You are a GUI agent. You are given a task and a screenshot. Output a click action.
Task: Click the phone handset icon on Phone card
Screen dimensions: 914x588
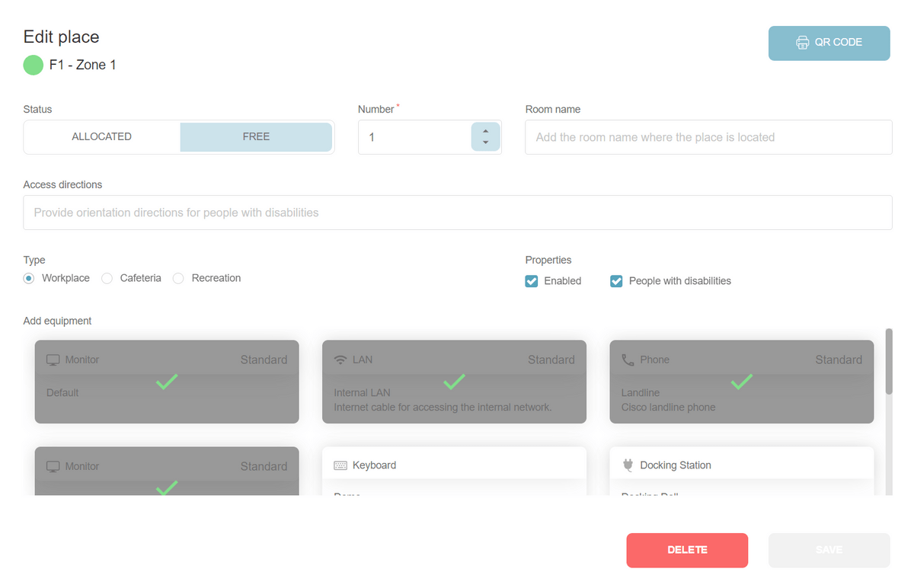(x=628, y=360)
